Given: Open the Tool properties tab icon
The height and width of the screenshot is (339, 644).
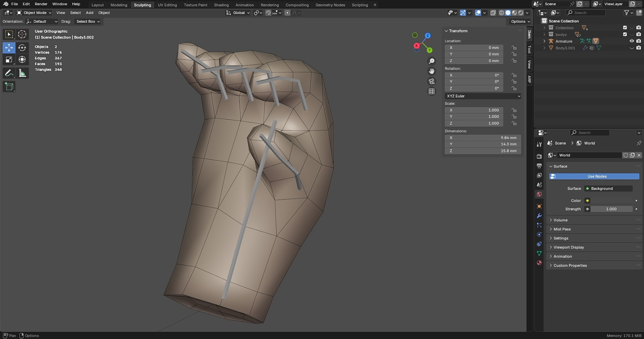Looking at the screenshot, I should point(539,145).
